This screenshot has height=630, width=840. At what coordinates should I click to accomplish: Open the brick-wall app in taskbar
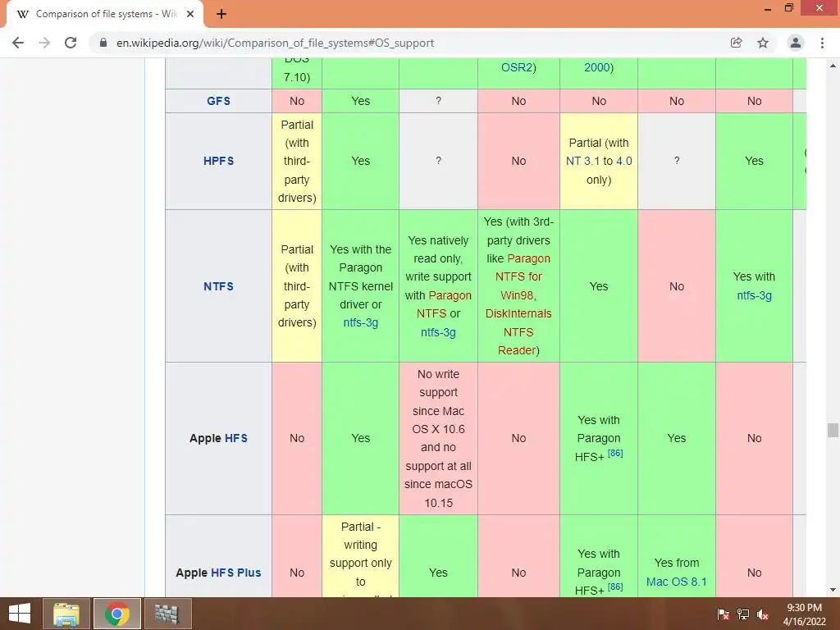tap(167, 614)
